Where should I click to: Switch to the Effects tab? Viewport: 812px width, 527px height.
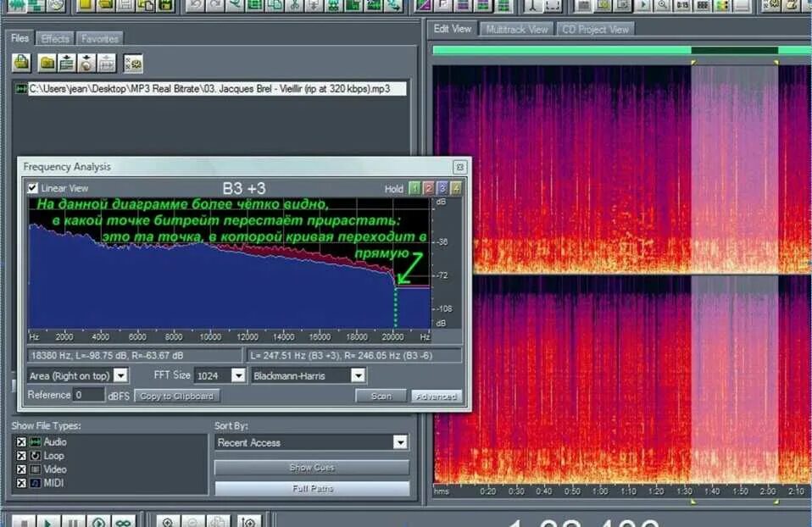[55, 39]
